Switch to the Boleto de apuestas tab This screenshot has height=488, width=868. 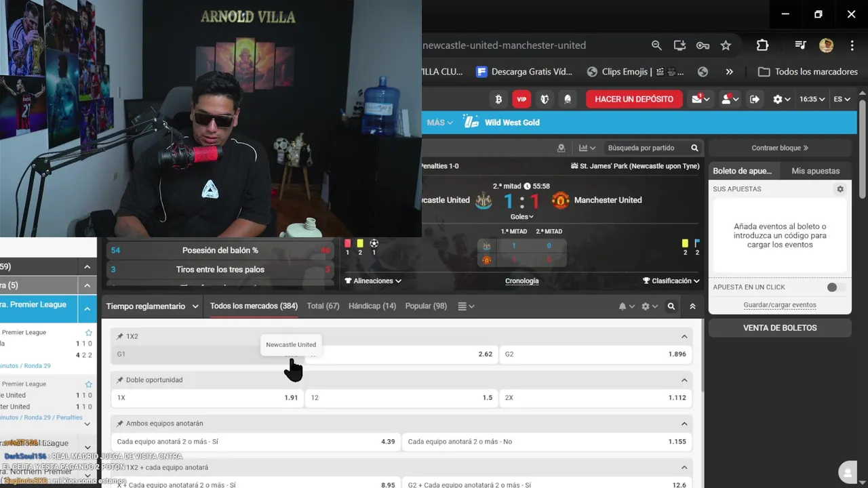[x=745, y=171]
